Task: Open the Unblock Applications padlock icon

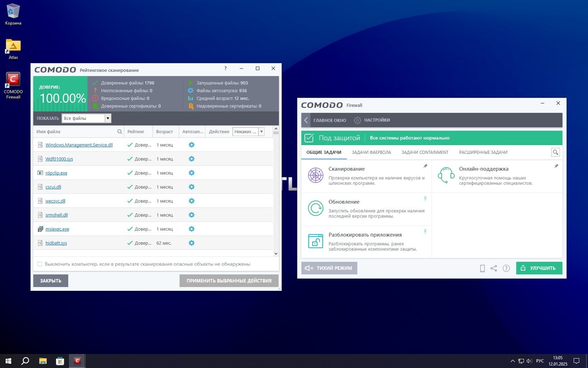Action: pos(315,241)
